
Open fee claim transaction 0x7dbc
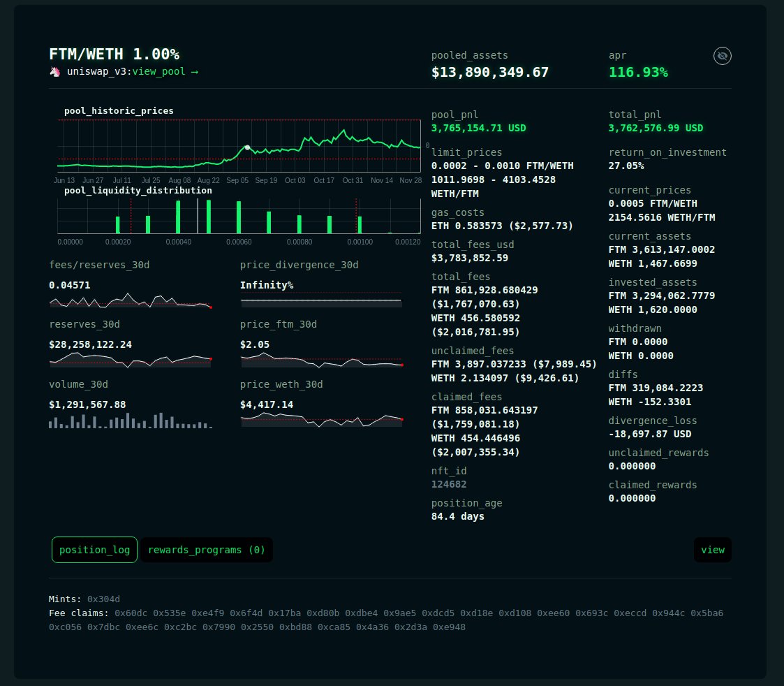(x=103, y=627)
